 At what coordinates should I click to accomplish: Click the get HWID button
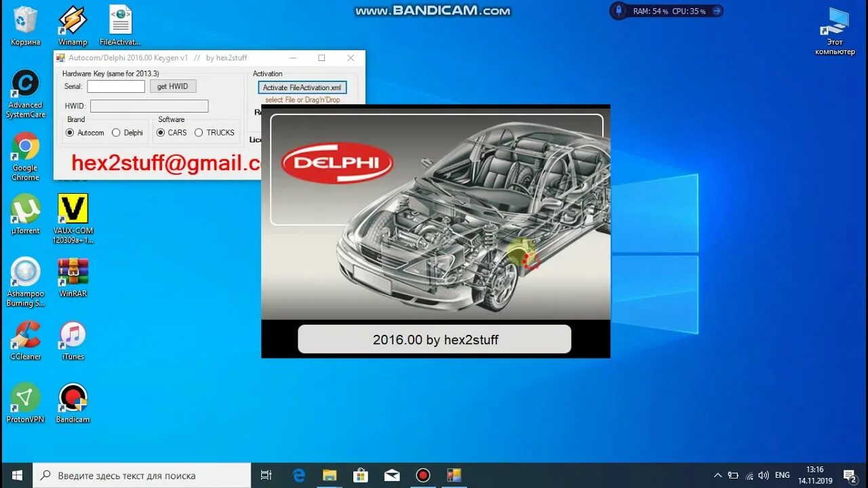(173, 86)
